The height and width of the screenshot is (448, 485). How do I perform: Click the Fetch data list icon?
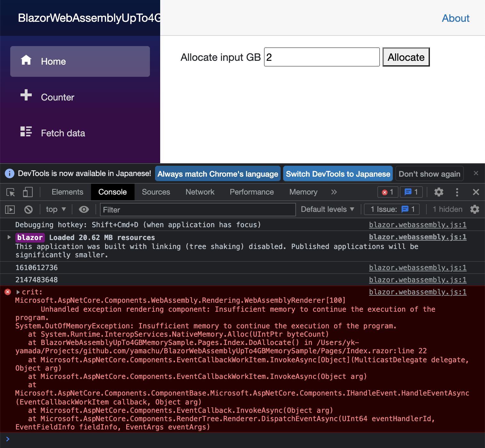click(x=26, y=131)
